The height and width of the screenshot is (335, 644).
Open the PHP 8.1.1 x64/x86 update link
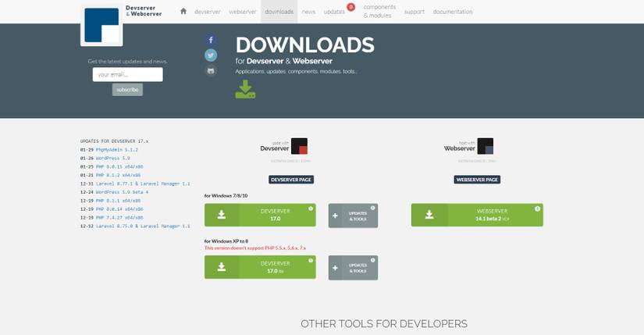click(x=119, y=201)
